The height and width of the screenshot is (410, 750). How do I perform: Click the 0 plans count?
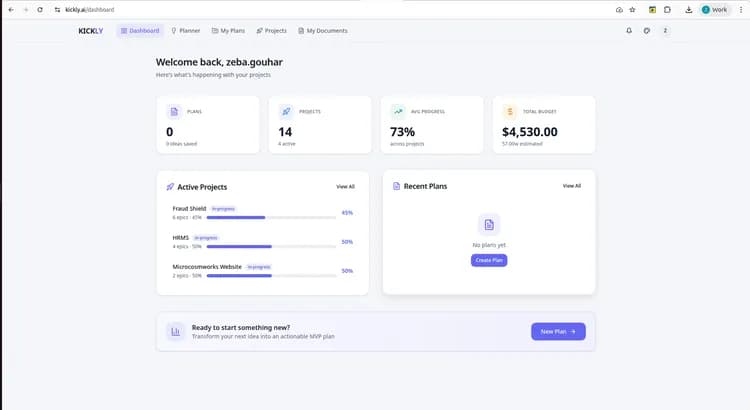tap(170, 132)
